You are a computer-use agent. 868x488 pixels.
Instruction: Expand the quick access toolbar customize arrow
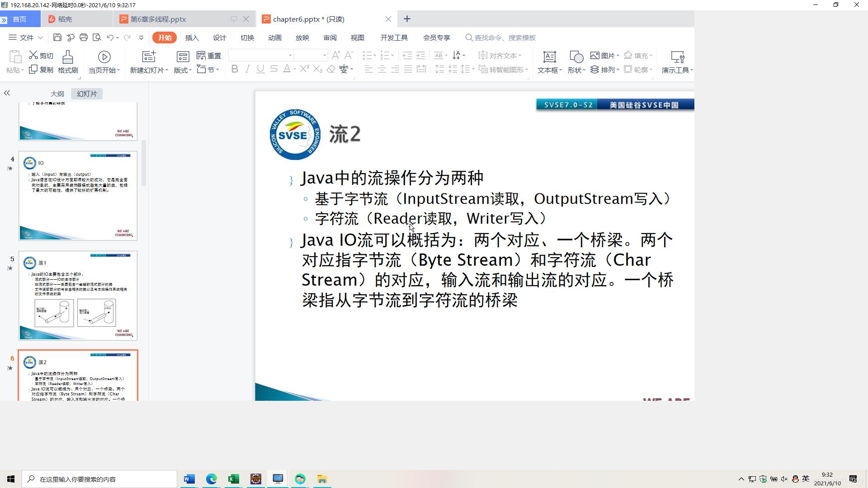tap(141, 38)
